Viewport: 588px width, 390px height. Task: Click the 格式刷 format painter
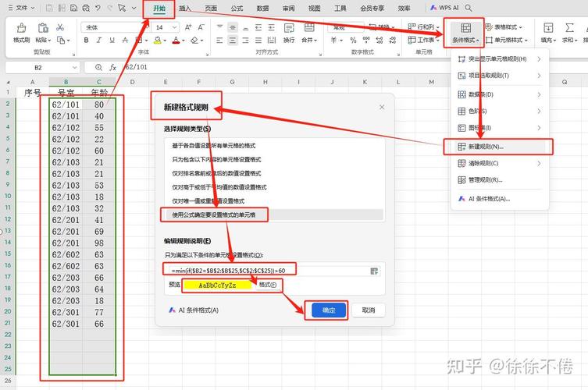pyautogui.click(x=21, y=33)
